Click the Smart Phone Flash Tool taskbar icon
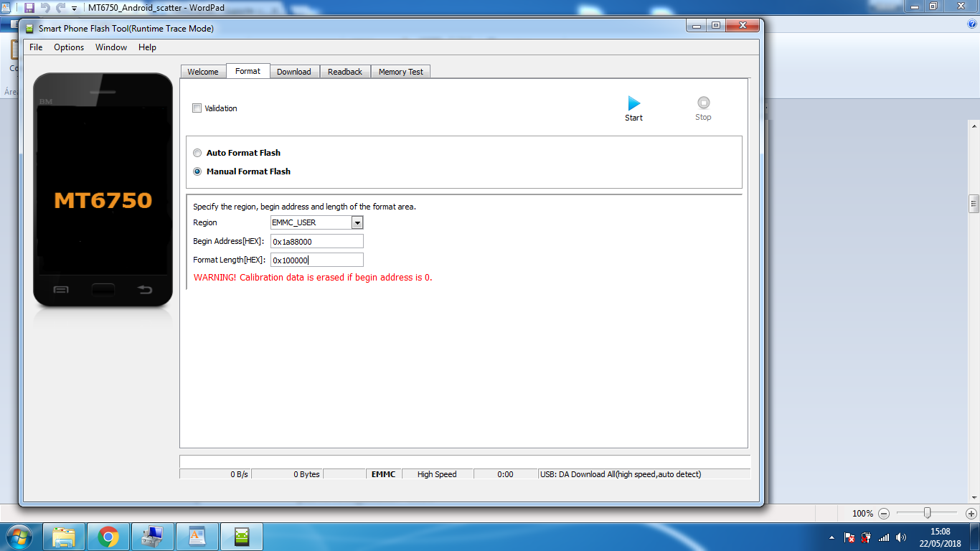This screenshot has width=980, height=551. pyautogui.click(x=242, y=537)
